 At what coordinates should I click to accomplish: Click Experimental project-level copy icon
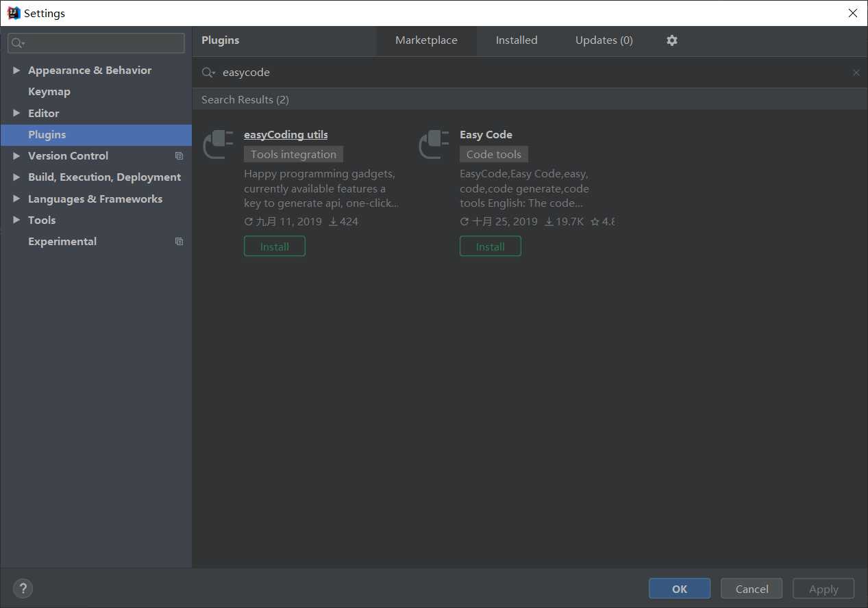(179, 242)
